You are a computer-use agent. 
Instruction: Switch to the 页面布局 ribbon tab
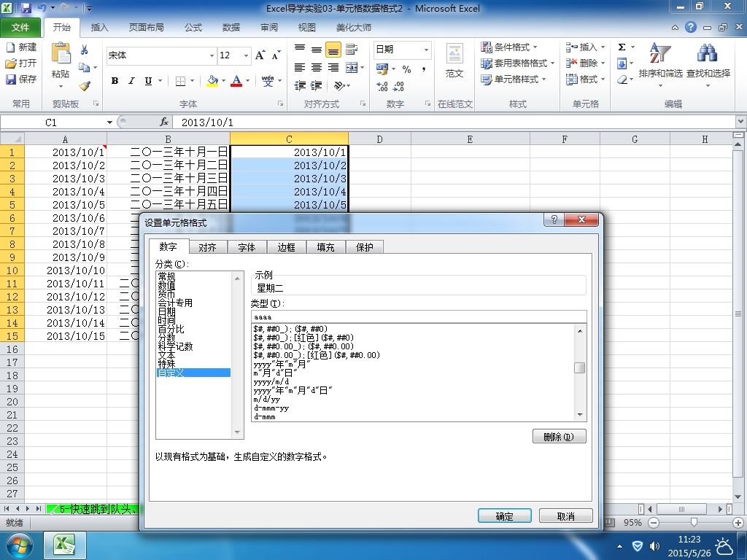[x=146, y=28]
